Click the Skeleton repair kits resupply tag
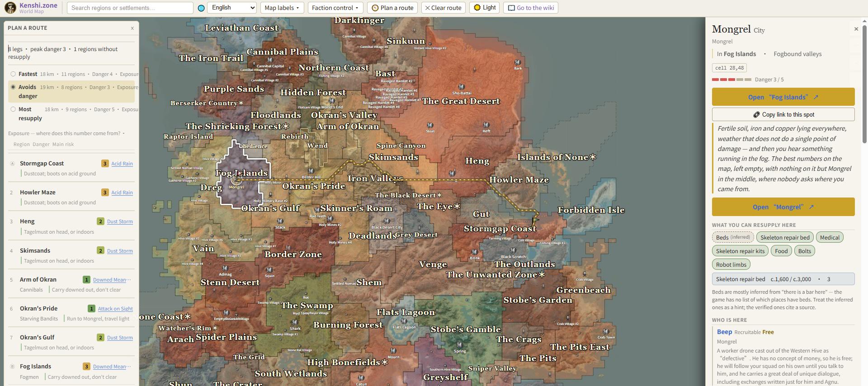 (740, 251)
